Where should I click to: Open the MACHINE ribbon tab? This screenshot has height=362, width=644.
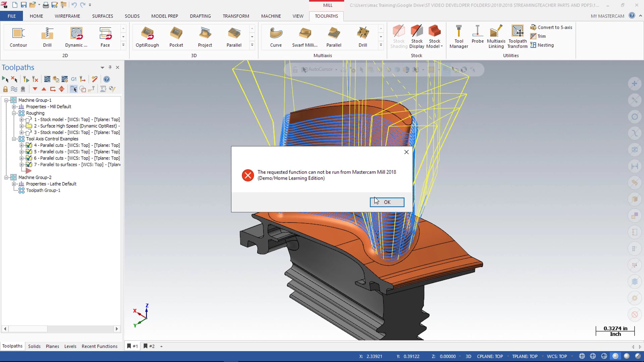(x=271, y=16)
